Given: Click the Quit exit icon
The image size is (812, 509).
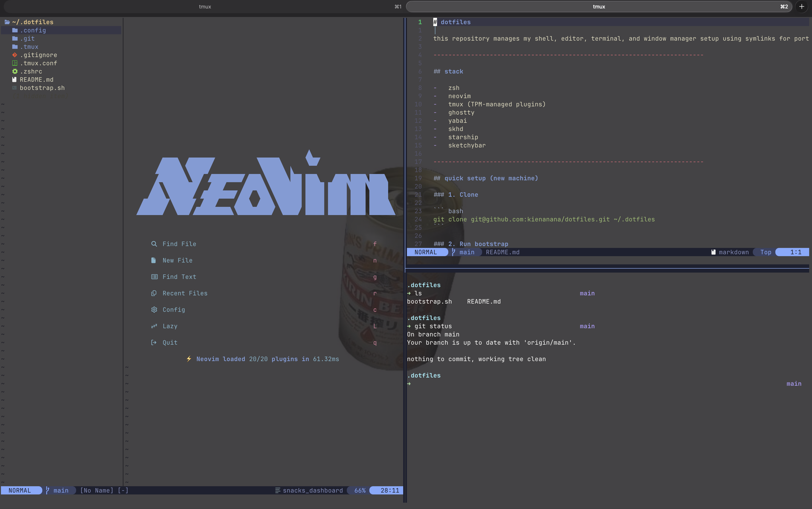Looking at the screenshot, I should (154, 342).
